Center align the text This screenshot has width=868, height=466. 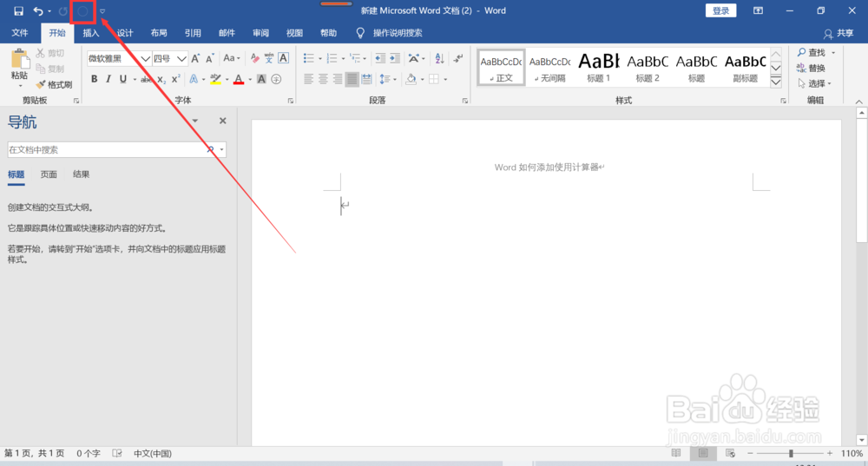click(x=323, y=79)
